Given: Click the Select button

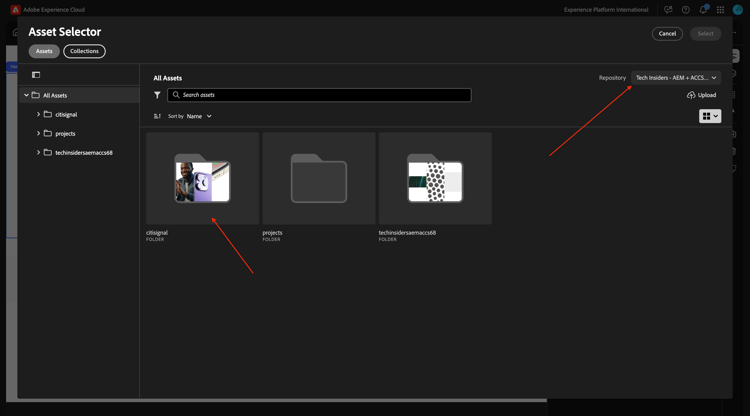Looking at the screenshot, I should [x=706, y=33].
